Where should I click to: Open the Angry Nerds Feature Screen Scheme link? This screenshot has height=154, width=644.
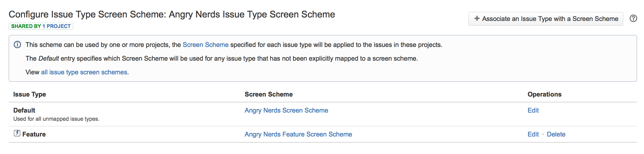[298, 134]
